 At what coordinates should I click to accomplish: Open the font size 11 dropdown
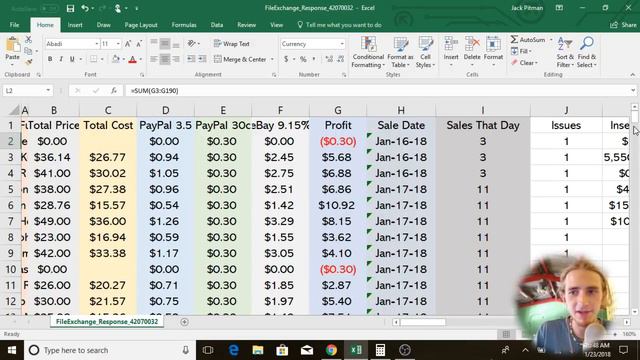coord(118,44)
